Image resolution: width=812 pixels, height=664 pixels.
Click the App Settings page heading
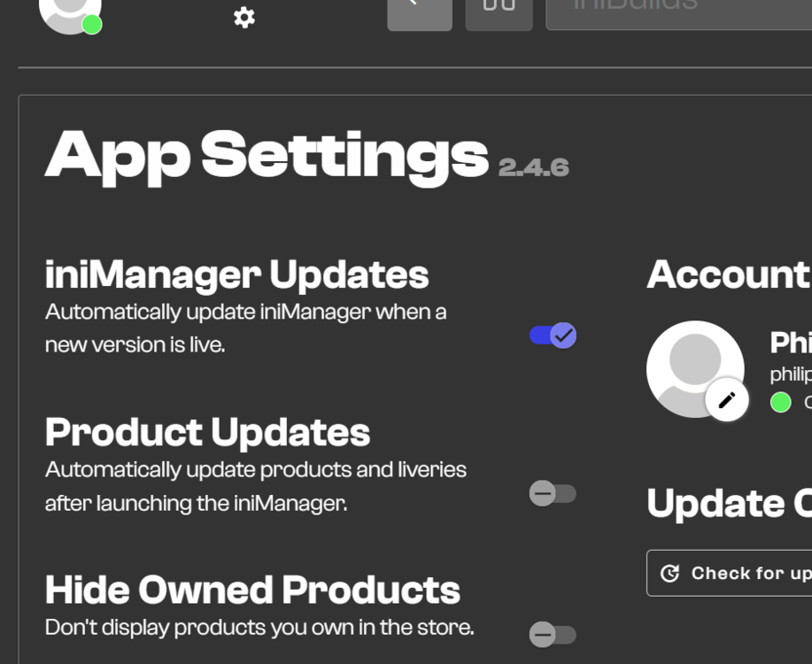[267, 155]
